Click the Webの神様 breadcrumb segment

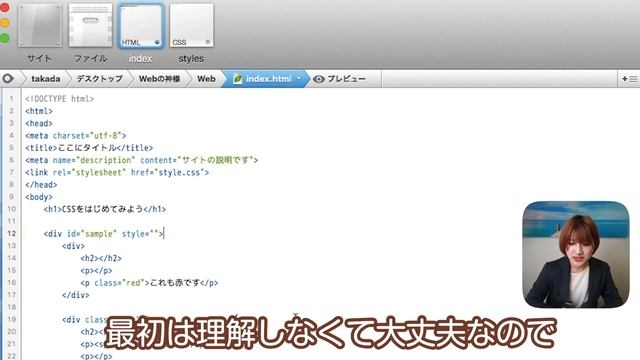(x=159, y=79)
